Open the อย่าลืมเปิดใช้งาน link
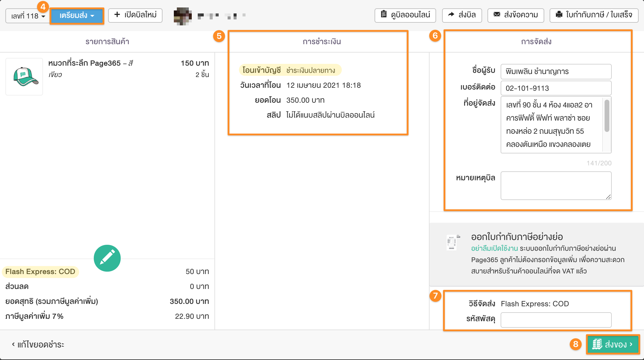Viewport: 644px width, 360px height. click(x=494, y=248)
